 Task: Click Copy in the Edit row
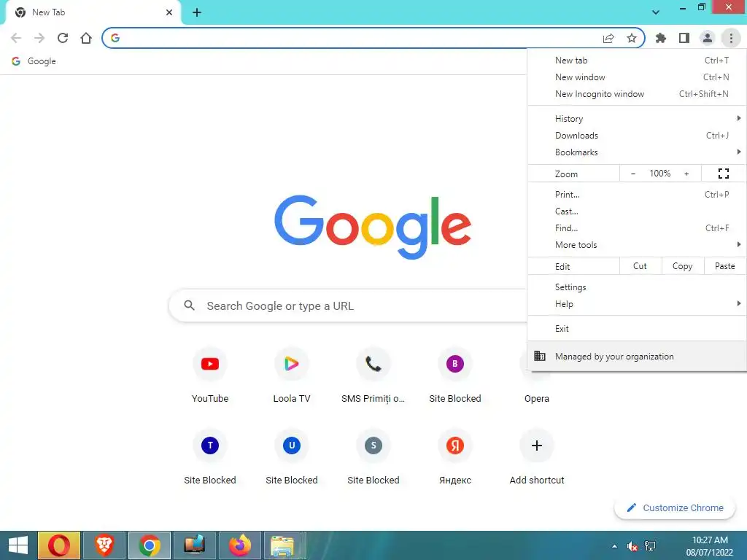pos(682,266)
